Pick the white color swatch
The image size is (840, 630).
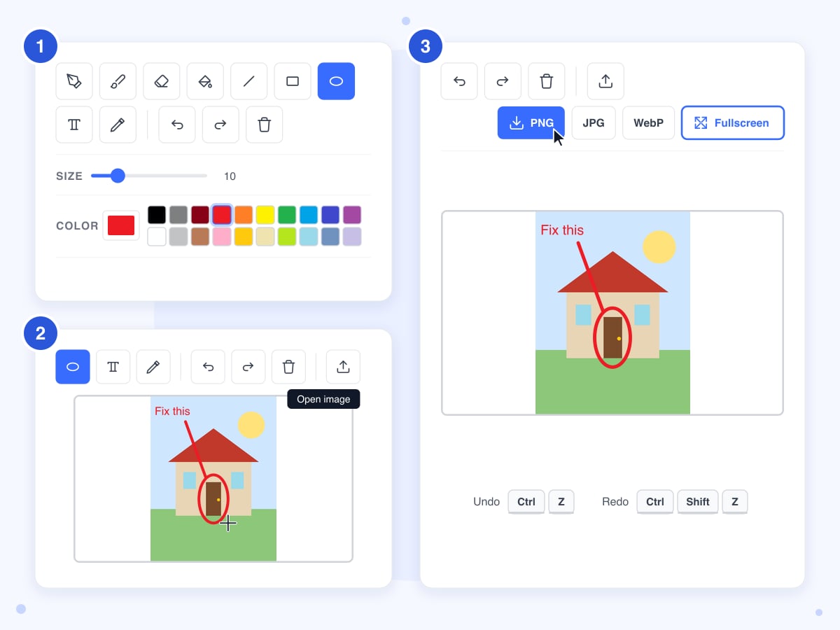click(157, 237)
